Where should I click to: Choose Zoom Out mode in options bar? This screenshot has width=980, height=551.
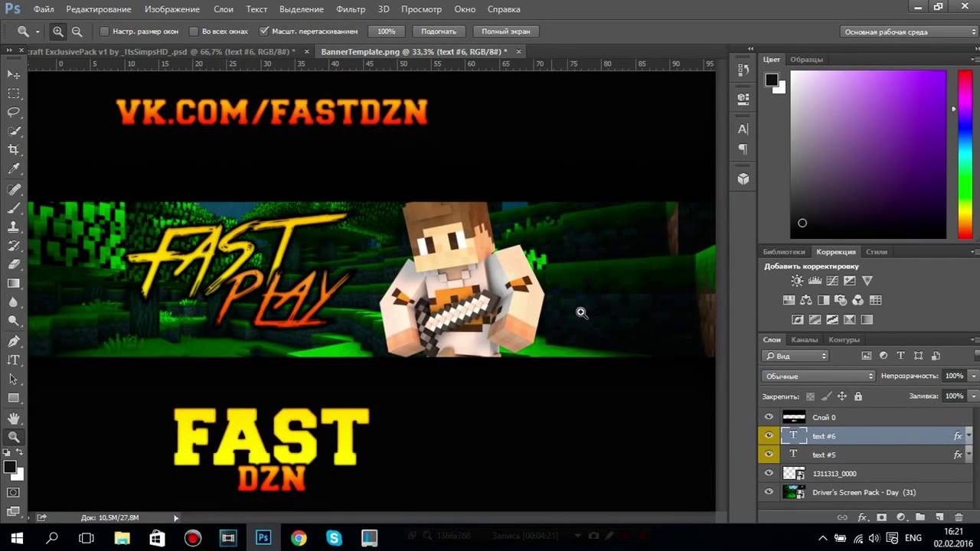click(77, 31)
